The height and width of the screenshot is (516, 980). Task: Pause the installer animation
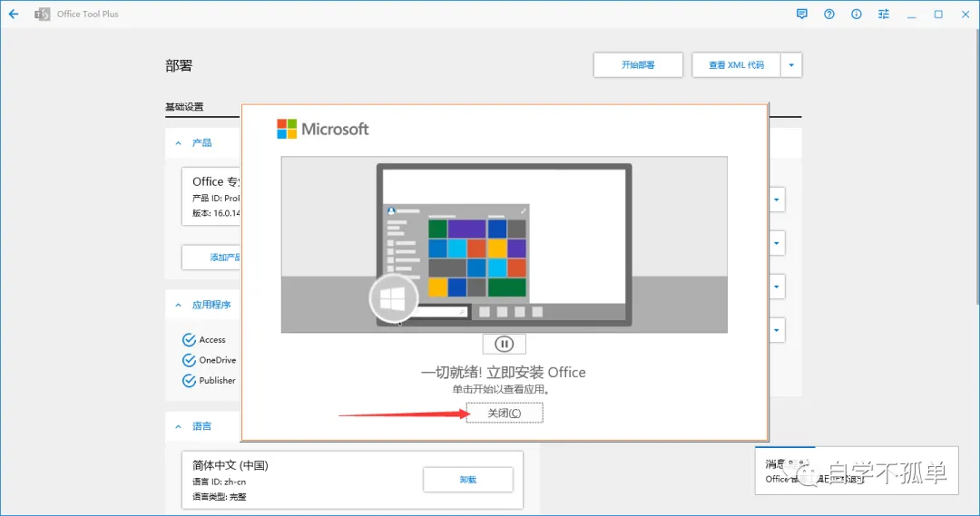[504, 345]
